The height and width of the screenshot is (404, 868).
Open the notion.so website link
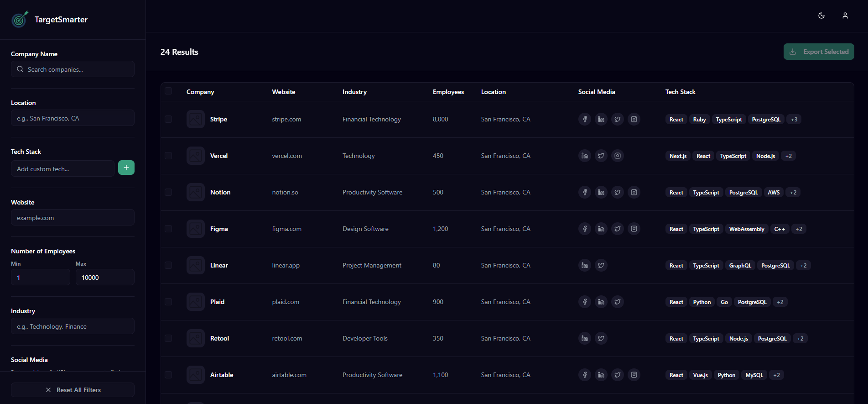pyautogui.click(x=285, y=192)
